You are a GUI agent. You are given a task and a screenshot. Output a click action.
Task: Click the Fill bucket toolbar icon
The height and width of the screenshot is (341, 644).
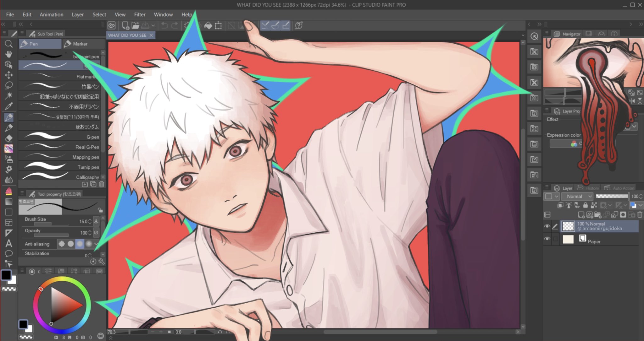(x=208, y=25)
